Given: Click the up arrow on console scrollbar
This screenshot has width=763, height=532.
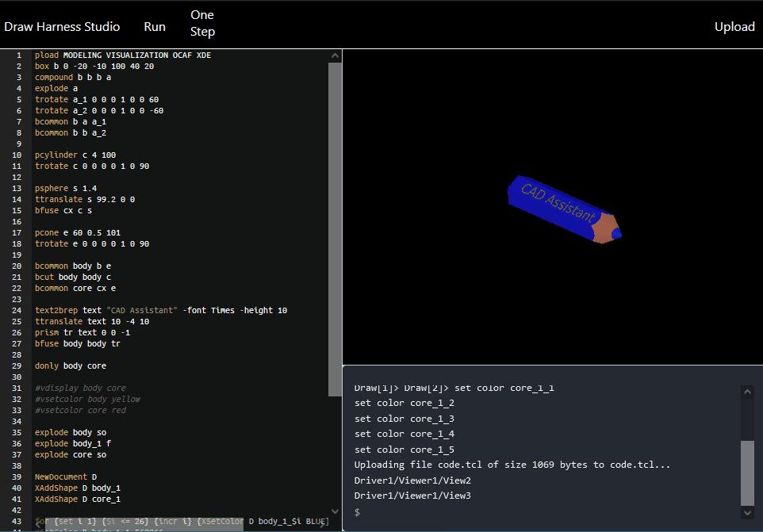Looking at the screenshot, I should click(x=746, y=390).
